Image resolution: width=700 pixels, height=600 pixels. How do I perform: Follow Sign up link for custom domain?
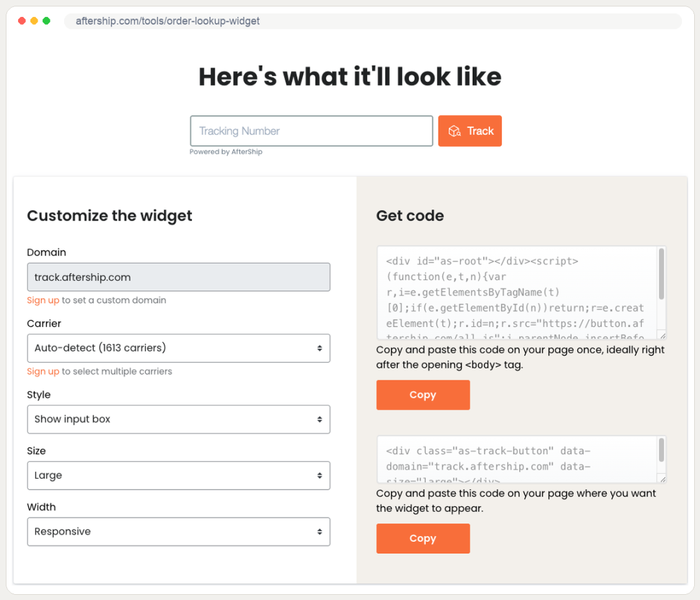(x=43, y=300)
